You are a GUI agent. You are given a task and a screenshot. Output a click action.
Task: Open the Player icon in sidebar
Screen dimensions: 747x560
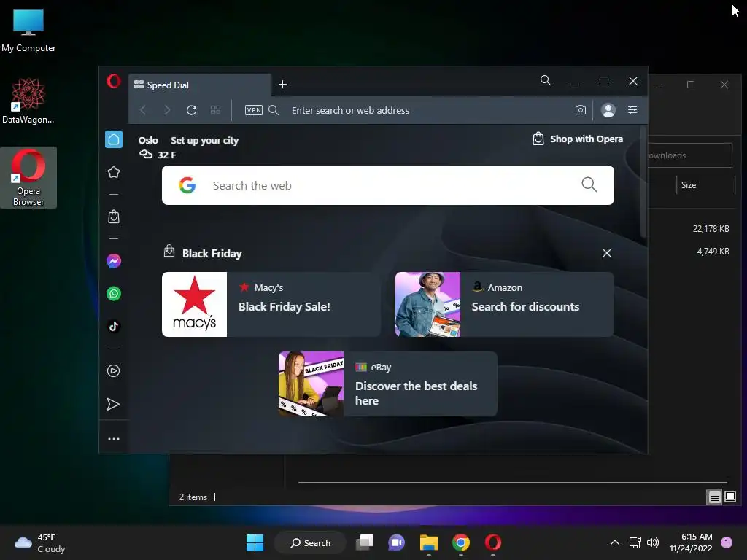(113, 371)
